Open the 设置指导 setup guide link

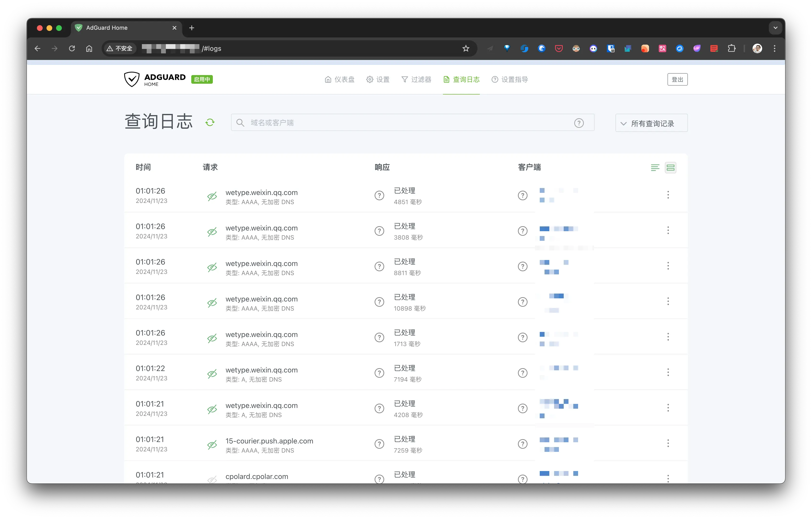tap(510, 80)
